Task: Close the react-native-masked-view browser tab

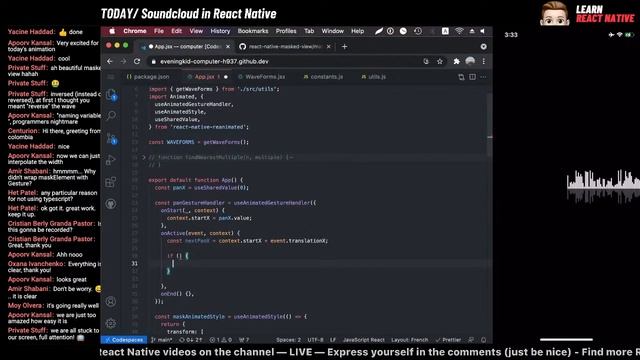Action: click(329, 47)
